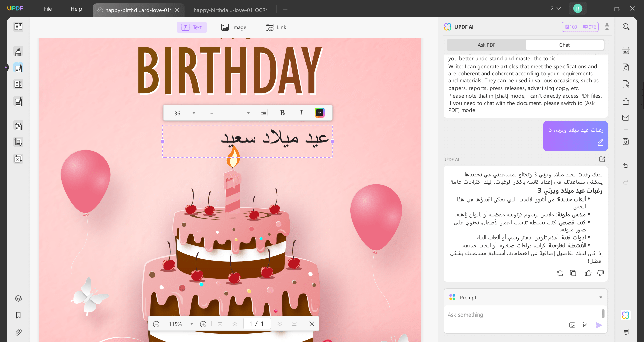Open the Prompt dropdown in AI panel
The image size is (644, 342).
[x=600, y=297]
